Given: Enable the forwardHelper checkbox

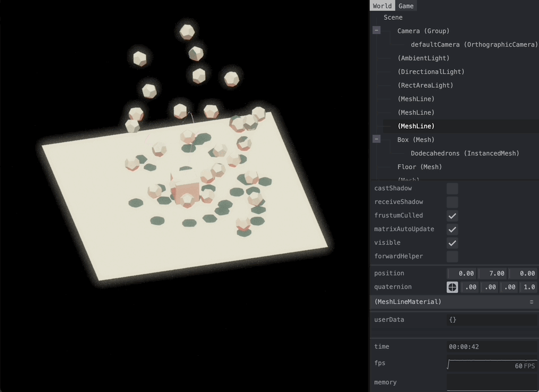Looking at the screenshot, I should [x=452, y=256].
